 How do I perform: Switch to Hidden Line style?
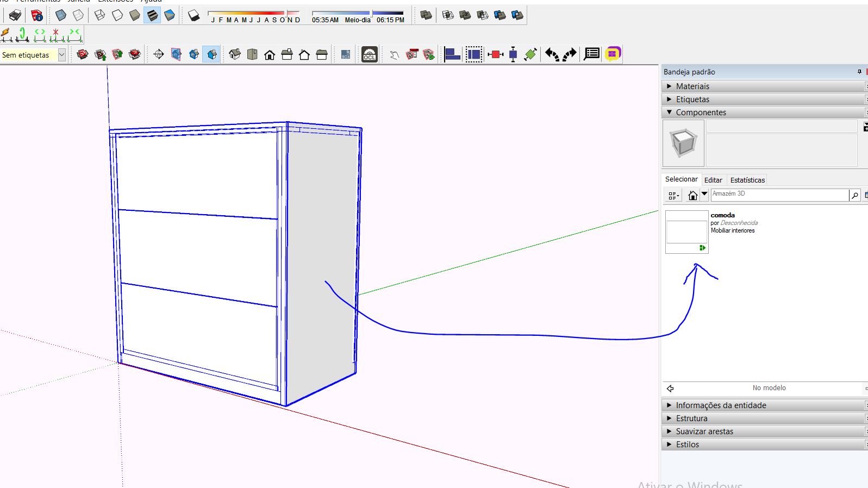click(x=117, y=15)
